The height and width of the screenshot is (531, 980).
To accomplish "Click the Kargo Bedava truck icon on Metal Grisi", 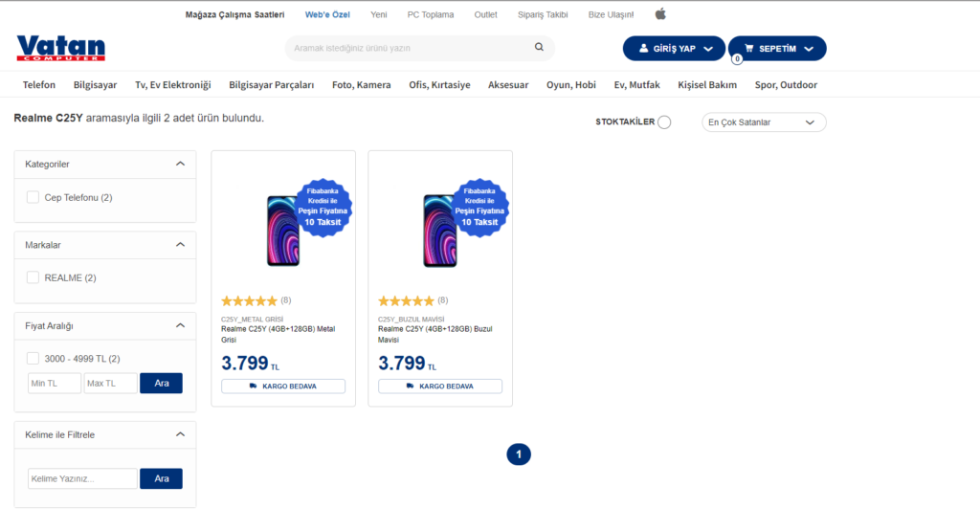I will [253, 387].
